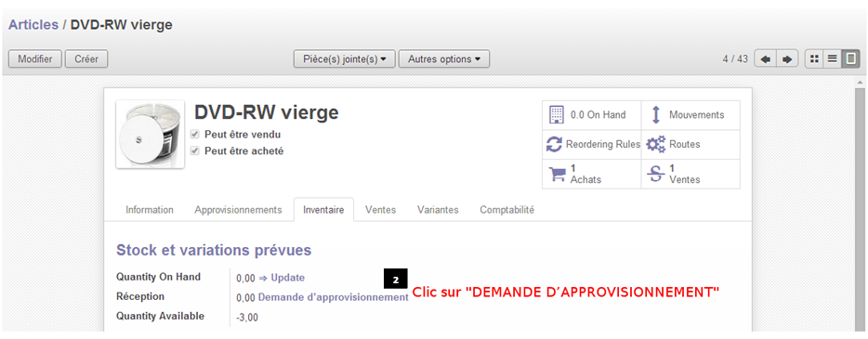Click the Réception value 0,00
The height and width of the screenshot is (339, 868).
click(245, 298)
